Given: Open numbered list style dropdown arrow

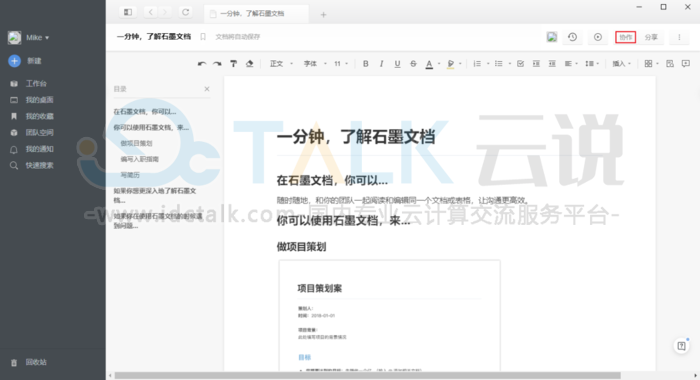Looking at the screenshot, I should pyautogui.click(x=488, y=64).
